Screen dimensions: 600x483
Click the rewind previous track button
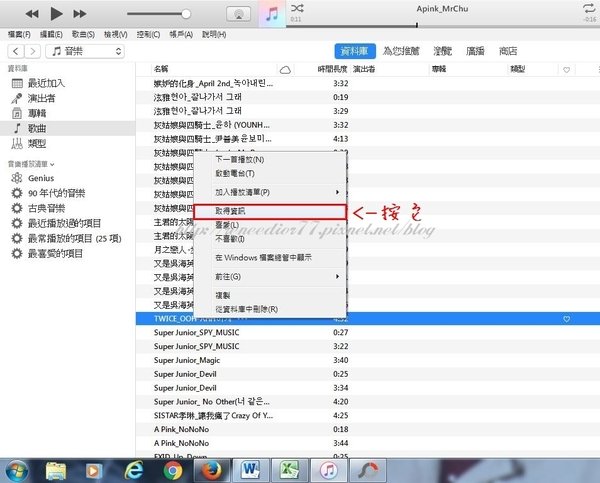click(32, 14)
